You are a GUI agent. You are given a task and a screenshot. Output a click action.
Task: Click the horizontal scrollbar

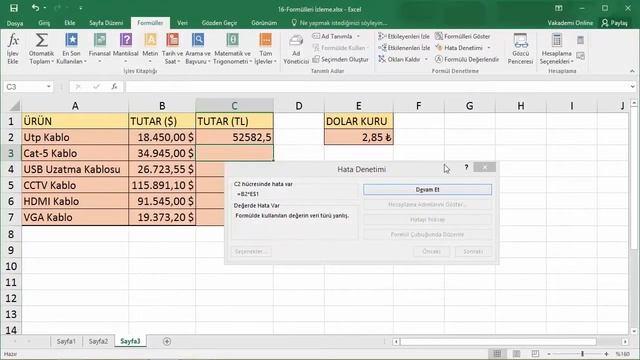pyautogui.click(x=498, y=342)
